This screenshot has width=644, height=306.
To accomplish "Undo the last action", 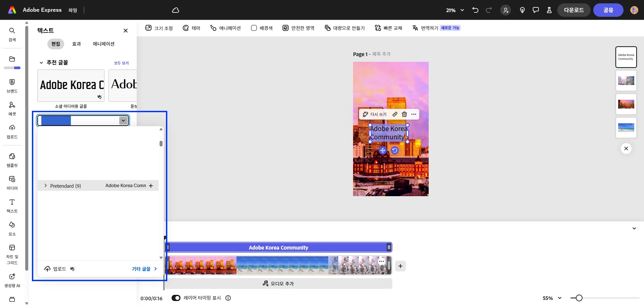I will click(x=475, y=10).
